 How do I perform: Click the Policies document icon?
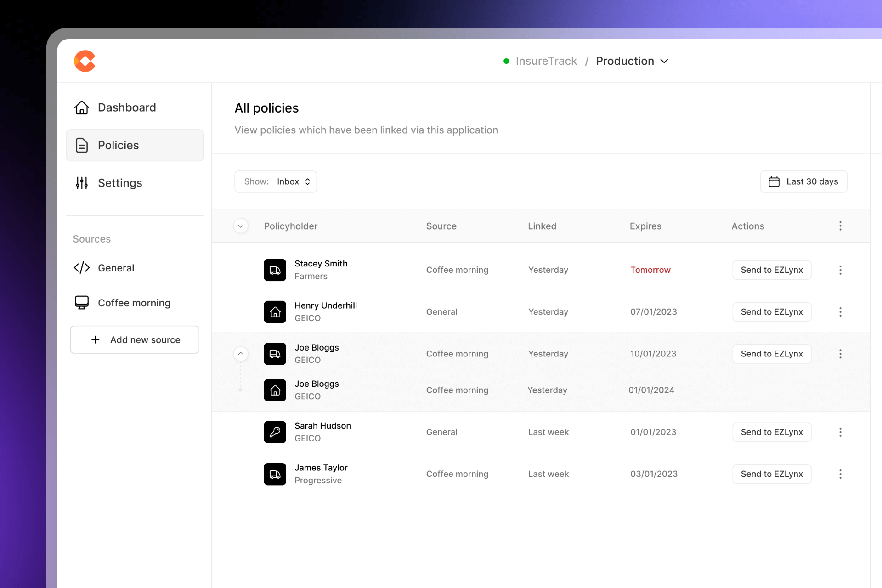(x=82, y=145)
